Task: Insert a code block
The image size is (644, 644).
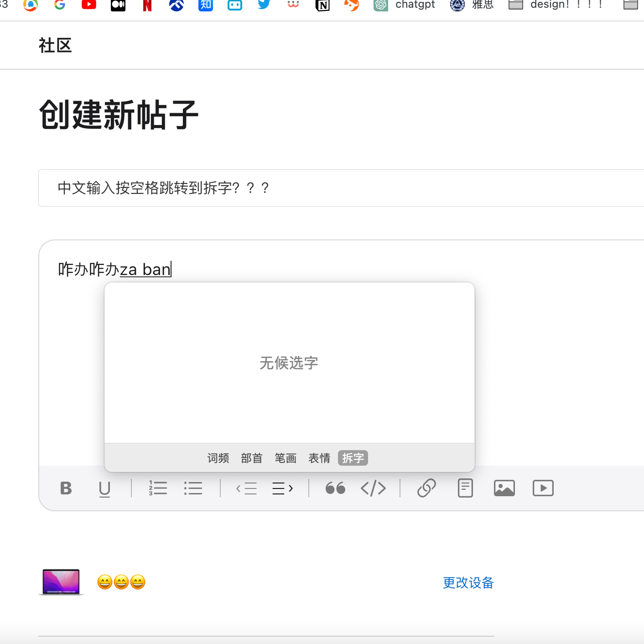Action: (373, 488)
